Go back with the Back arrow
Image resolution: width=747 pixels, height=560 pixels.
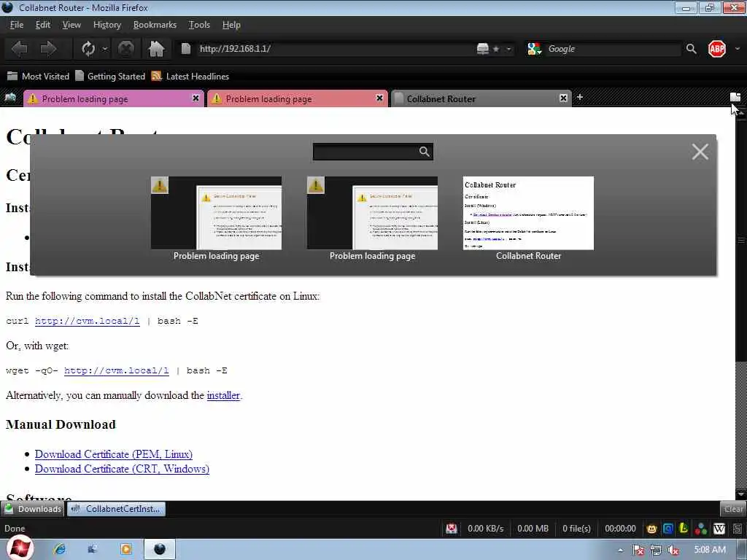pos(20,49)
